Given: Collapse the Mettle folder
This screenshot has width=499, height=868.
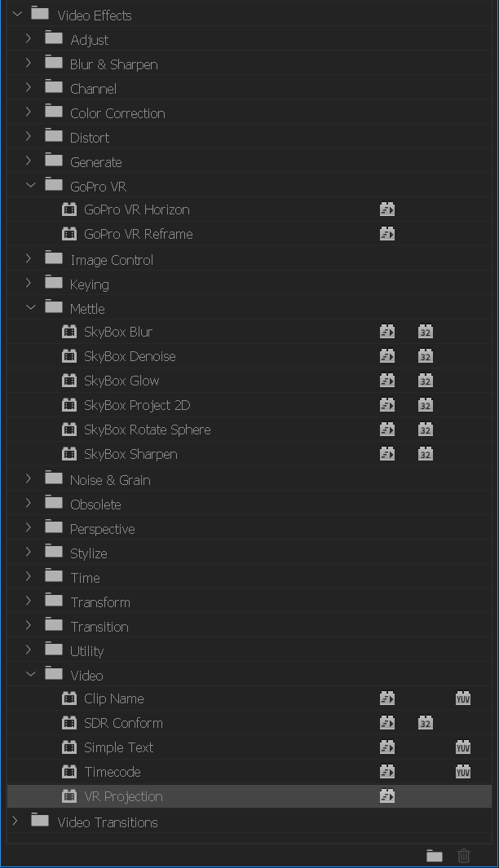Looking at the screenshot, I should (30, 307).
